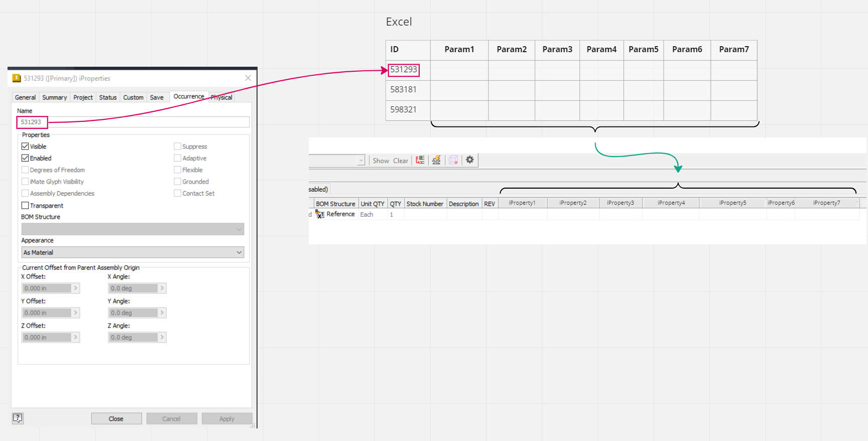Tick the Adaptive checkbox
This screenshot has width=868, height=441.
pyautogui.click(x=177, y=158)
